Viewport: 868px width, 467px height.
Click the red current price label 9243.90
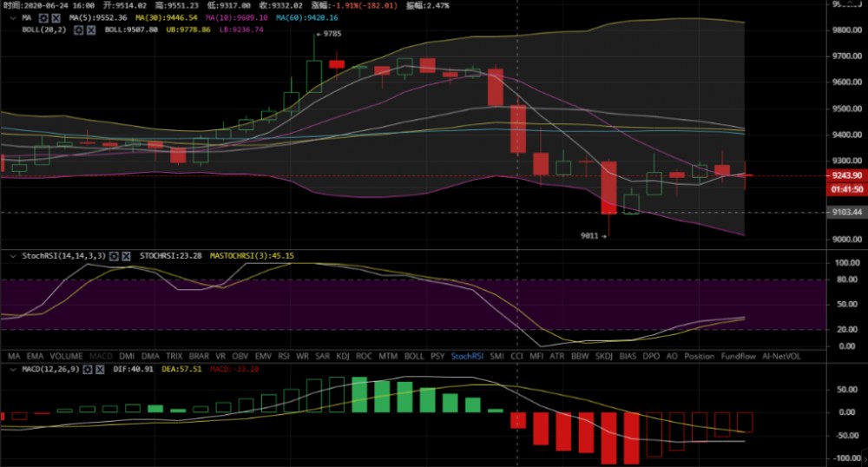[848, 176]
